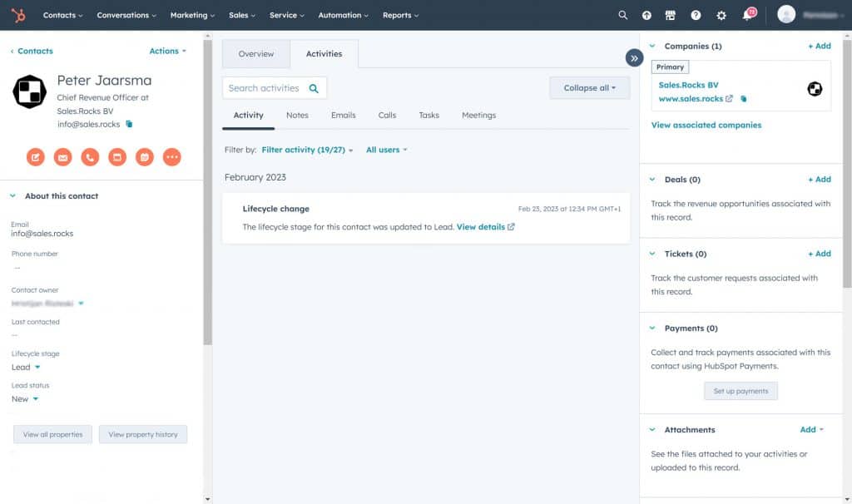Open the Actions dropdown for the contact

tap(167, 51)
